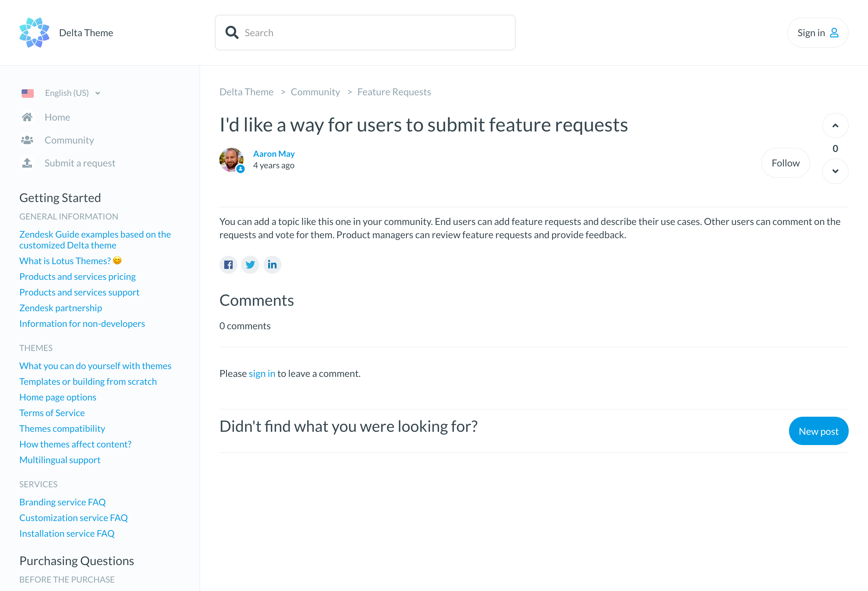The width and height of the screenshot is (868, 591).
Task: Click the Feature Requests breadcrumb
Action: (x=394, y=92)
